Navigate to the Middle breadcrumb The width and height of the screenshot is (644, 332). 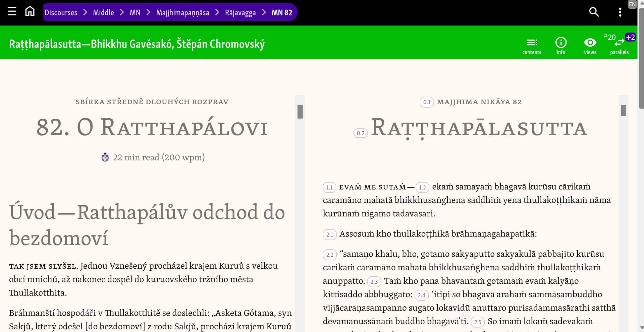(103, 13)
